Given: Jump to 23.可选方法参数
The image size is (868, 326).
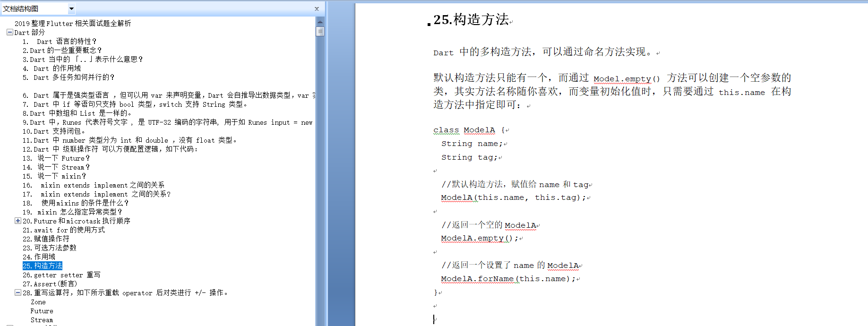Looking at the screenshot, I should [x=50, y=248].
